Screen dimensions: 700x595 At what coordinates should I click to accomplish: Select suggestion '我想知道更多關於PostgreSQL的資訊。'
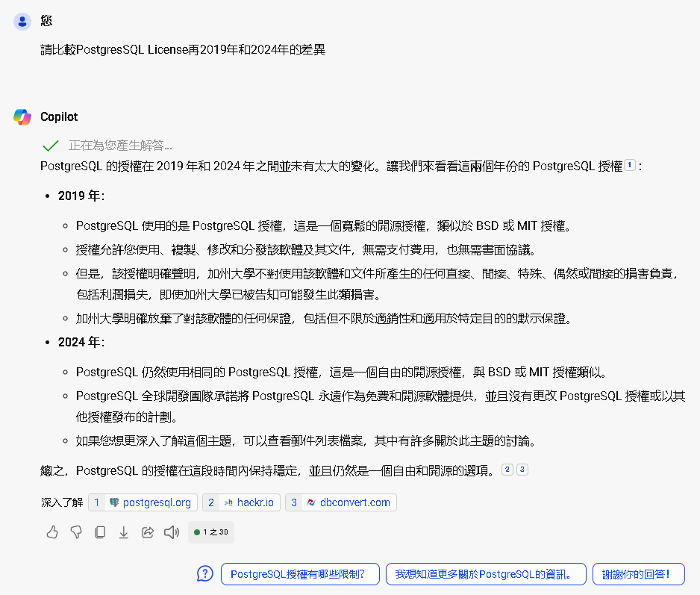(486, 574)
